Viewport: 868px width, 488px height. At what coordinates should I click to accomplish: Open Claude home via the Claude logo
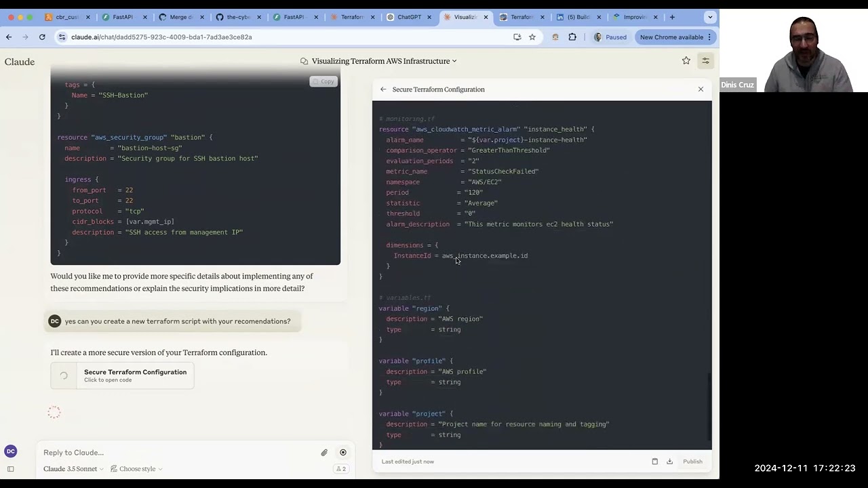click(x=20, y=62)
